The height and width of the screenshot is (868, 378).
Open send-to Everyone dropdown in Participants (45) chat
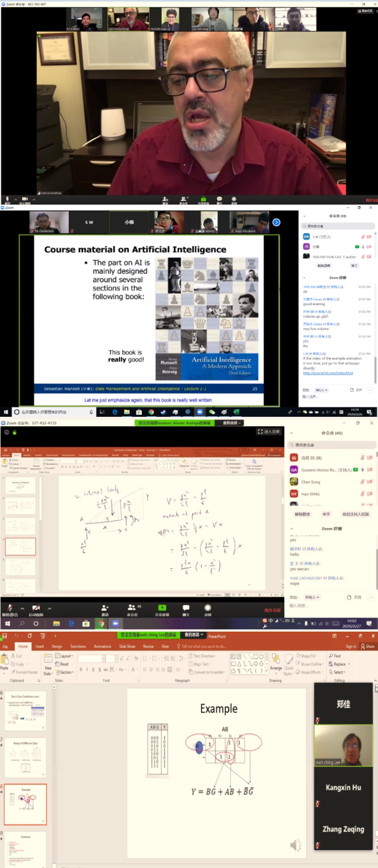click(312, 597)
